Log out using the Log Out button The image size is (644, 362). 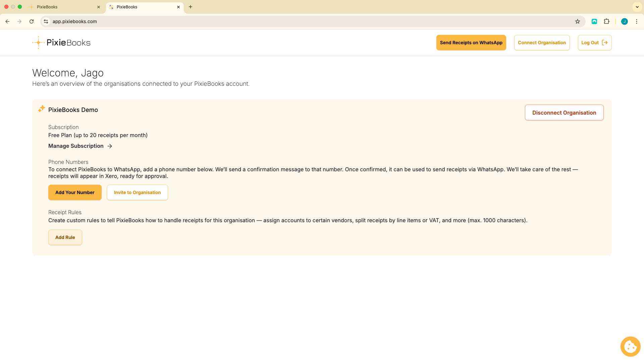(594, 43)
